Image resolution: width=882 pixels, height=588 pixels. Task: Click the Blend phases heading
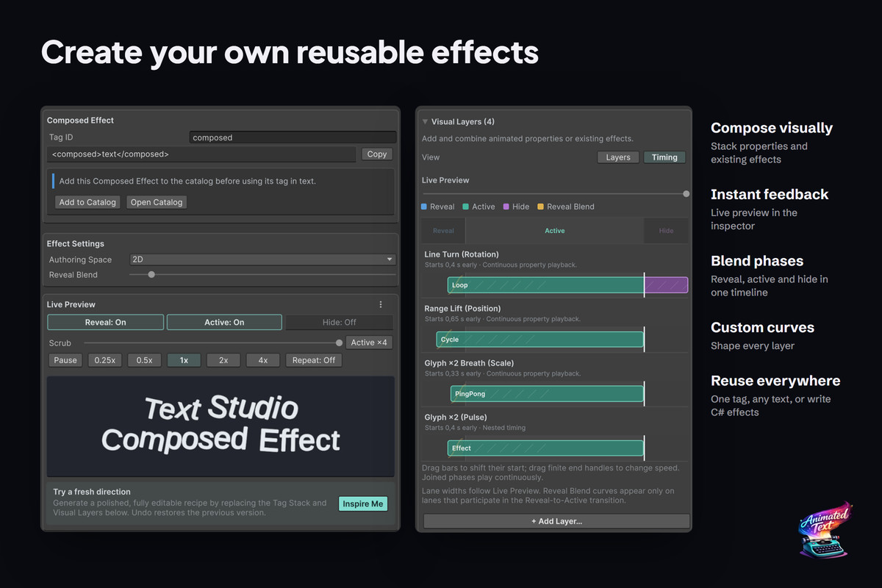(757, 261)
